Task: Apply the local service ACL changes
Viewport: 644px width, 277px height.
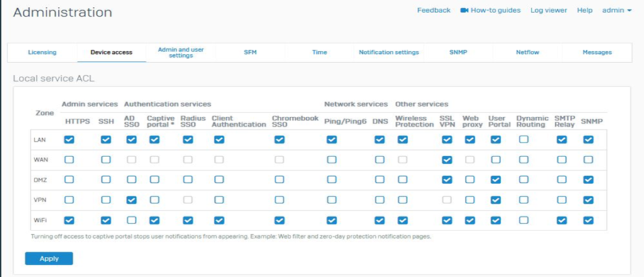Action: [48, 258]
